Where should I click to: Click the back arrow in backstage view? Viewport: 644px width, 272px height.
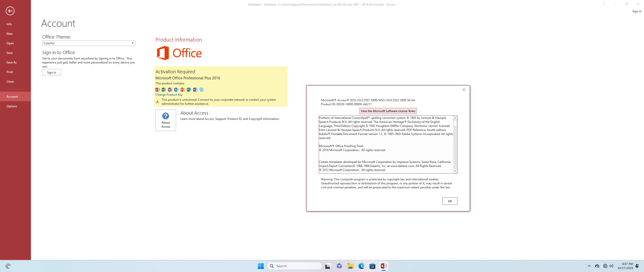click(10, 11)
